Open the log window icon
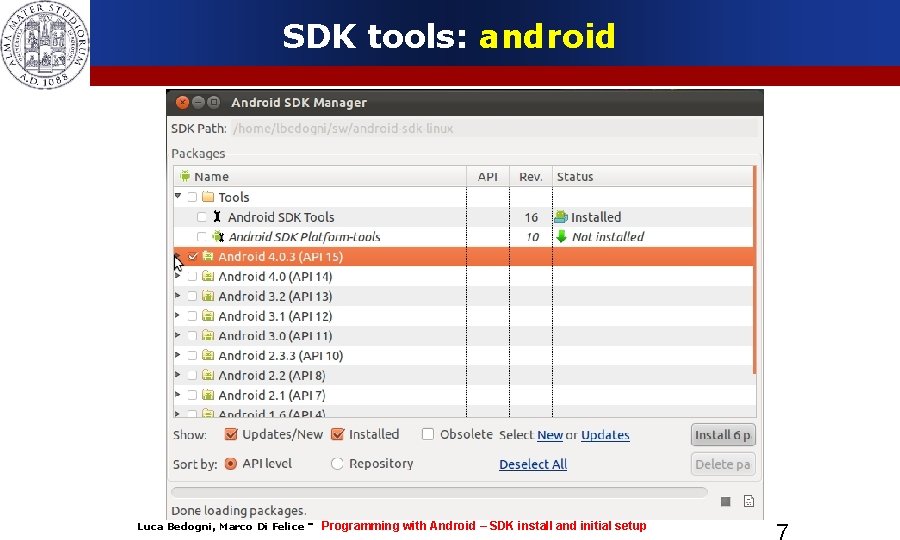The width and height of the screenshot is (900, 540). pyautogui.click(x=748, y=501)
